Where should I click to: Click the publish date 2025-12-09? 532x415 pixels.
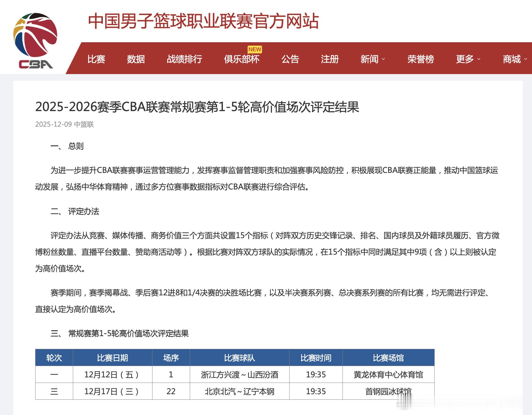(x=54, y=124)
